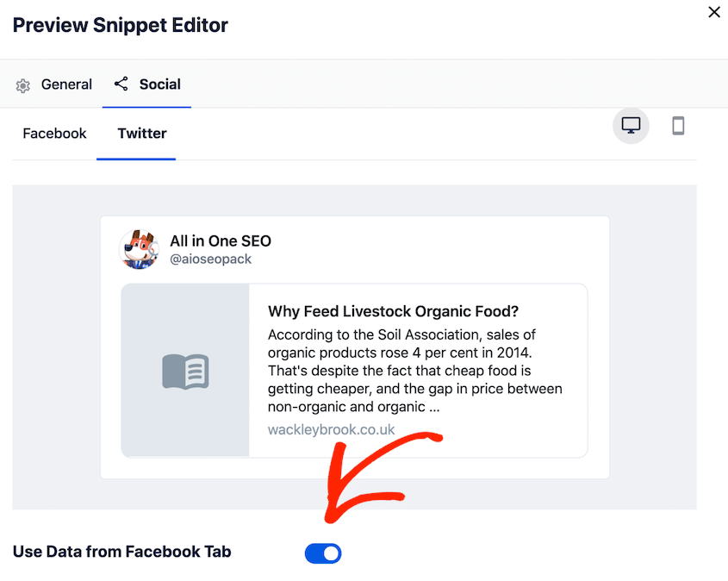Select the desktop preview icon

631,125
